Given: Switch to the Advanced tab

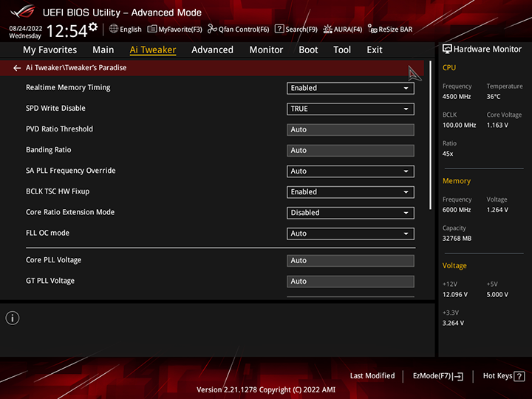Looking at the screenshot, I should click(x=212, y=50).
